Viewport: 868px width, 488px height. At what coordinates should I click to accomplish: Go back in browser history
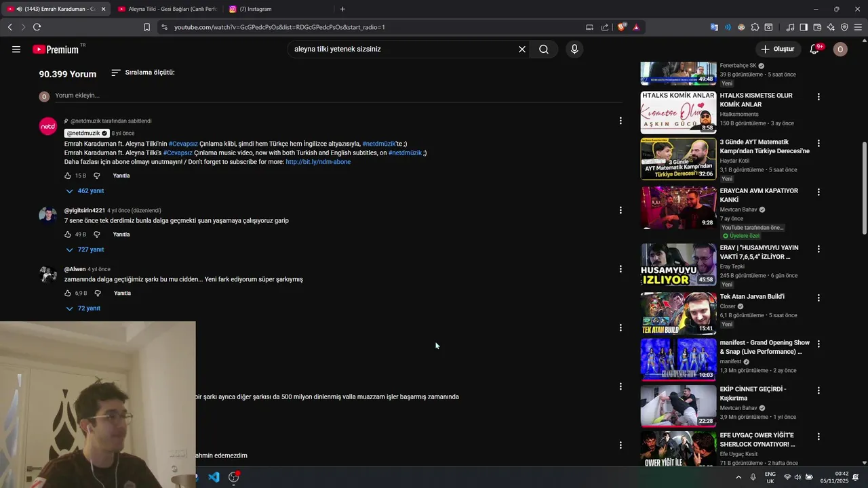(x=9, y=27)
